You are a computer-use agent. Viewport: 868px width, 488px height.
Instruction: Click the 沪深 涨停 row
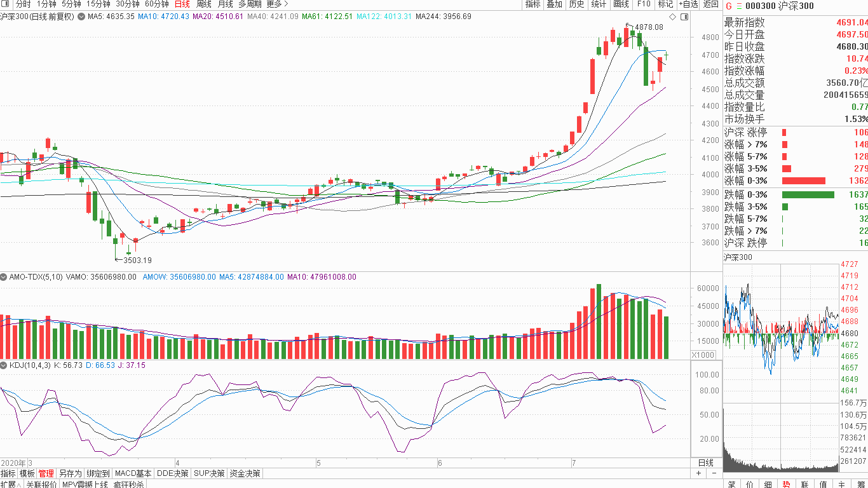click(796, 132)
